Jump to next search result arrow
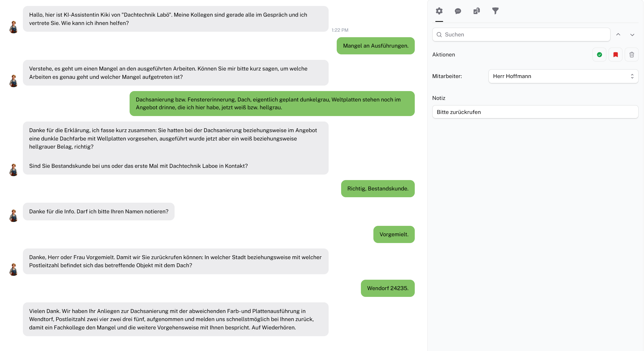Screen dimensions: 644x351 pyautogui.click(x=632, y=35)
